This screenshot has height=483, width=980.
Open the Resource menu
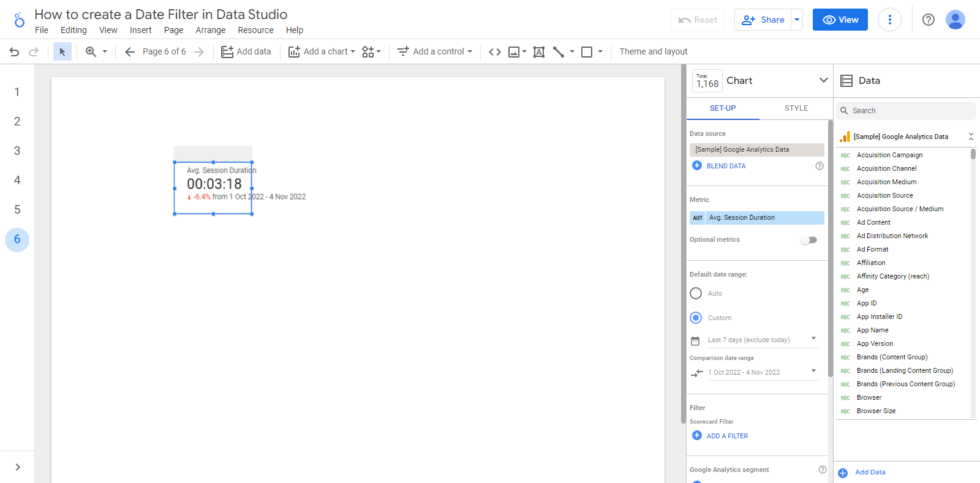(x=255, y=30)
